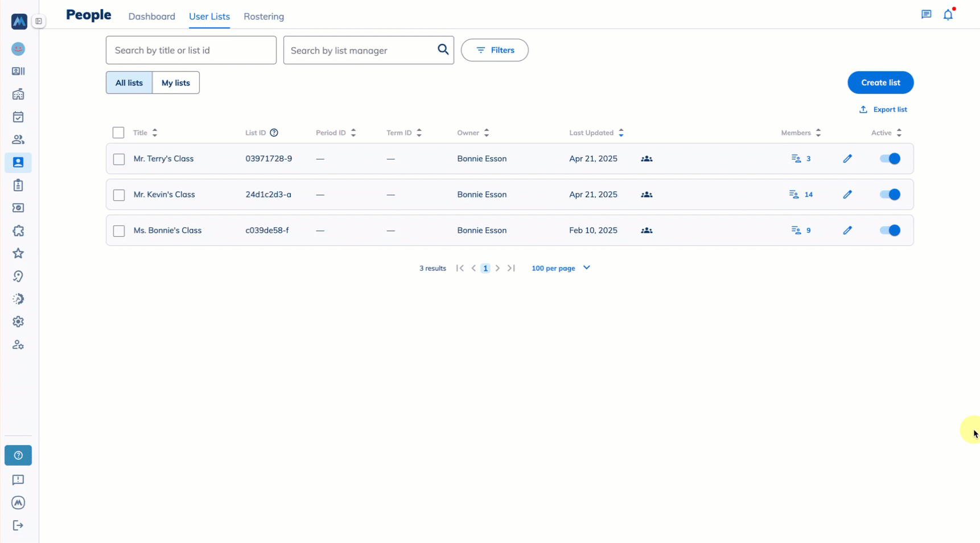Open the smiley avatar icon in sidebar
Viewport: 980px width, 543px height.
pyautogui.click(x=18, y=49)
